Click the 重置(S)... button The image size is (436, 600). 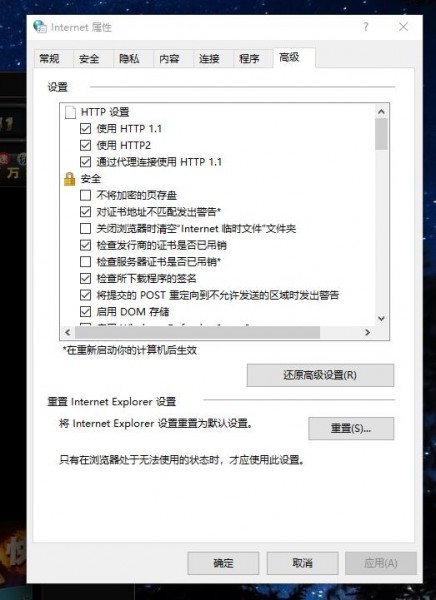(351, 428)
